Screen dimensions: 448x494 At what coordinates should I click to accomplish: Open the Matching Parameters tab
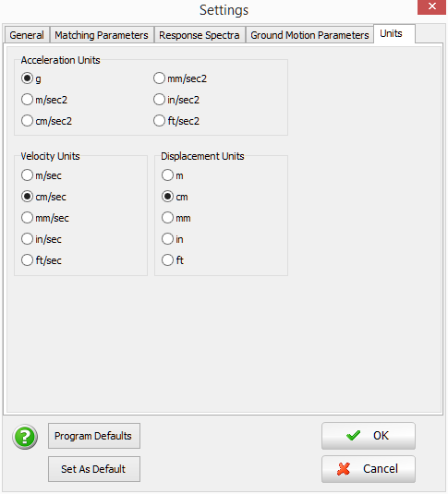click(x=102, y=35)
